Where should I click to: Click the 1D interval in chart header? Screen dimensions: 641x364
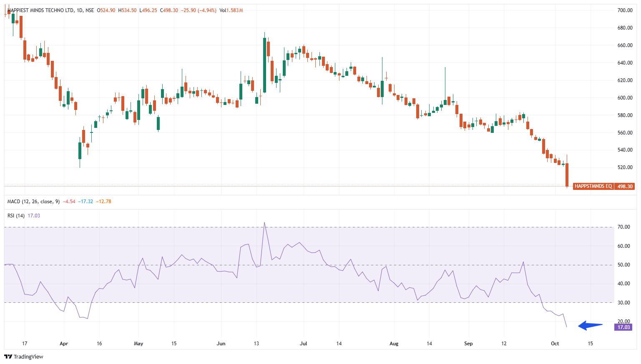coord(80,10)
